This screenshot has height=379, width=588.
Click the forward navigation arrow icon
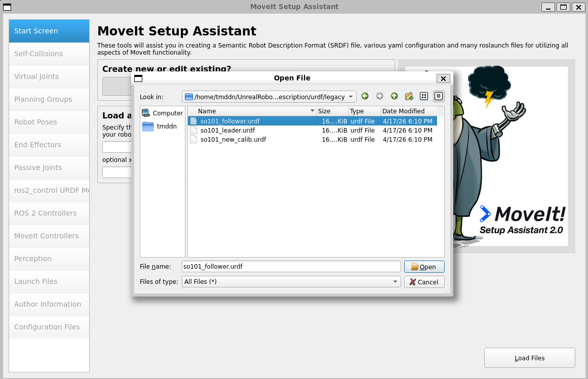379,96
